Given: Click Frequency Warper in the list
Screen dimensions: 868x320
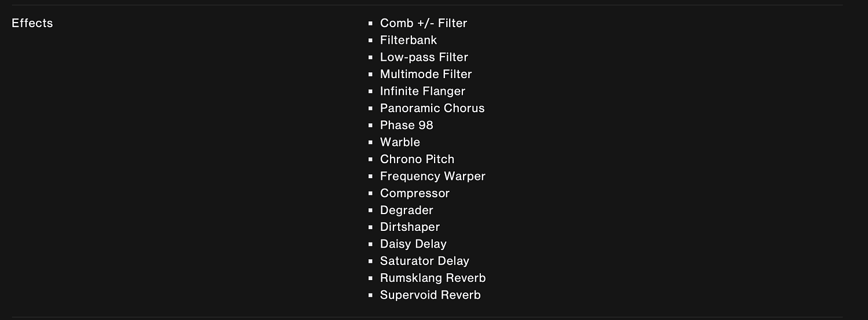Looking at the screenshot, I should tap(433, 176).
